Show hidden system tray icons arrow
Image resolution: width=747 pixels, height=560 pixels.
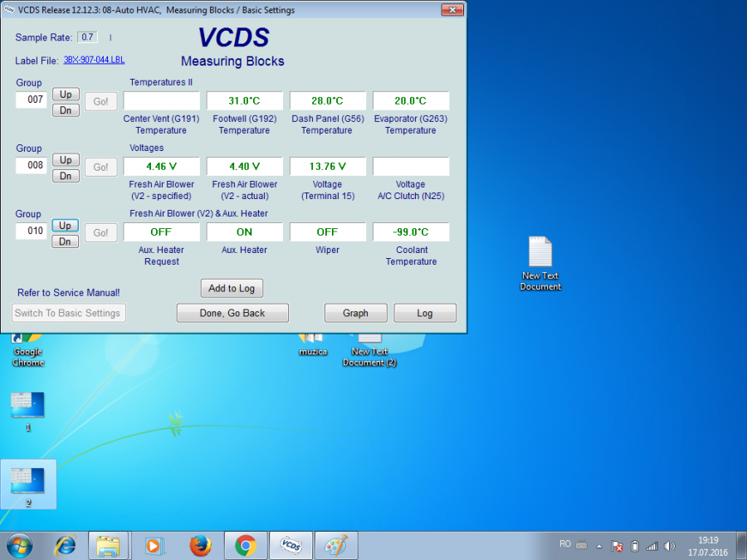click(x=599, y=546)
